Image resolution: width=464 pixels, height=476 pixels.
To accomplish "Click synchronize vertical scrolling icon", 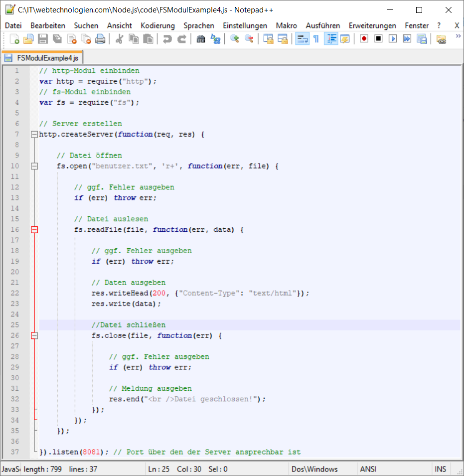I will [x=268, y=39].
